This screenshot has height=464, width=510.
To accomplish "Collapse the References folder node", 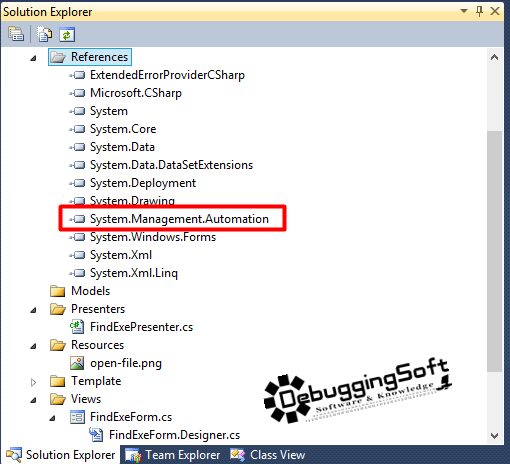I will [x=33, y=58].
